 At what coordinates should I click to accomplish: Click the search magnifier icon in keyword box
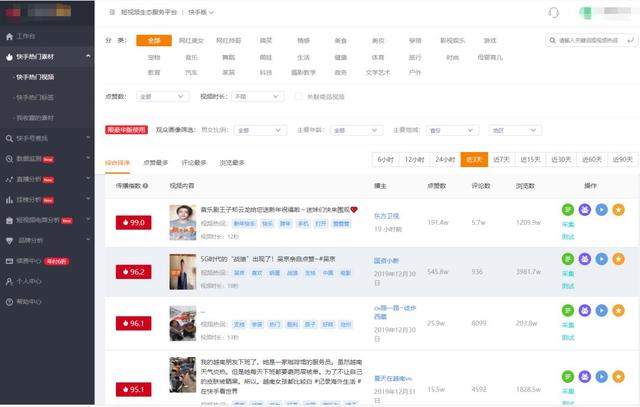(x=629, y=41)
